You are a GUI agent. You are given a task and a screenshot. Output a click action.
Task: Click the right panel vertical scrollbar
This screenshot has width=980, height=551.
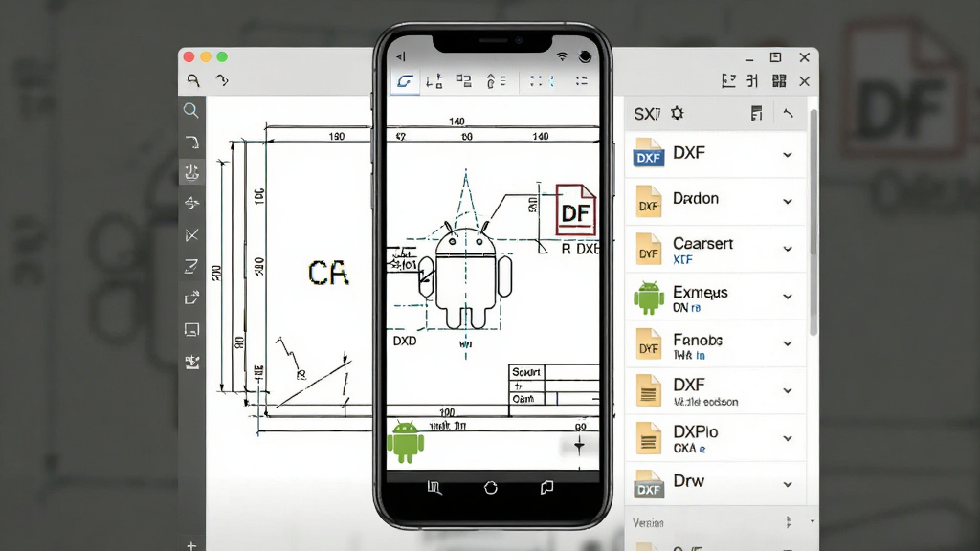pyautogui.click(x=813, y=222)
